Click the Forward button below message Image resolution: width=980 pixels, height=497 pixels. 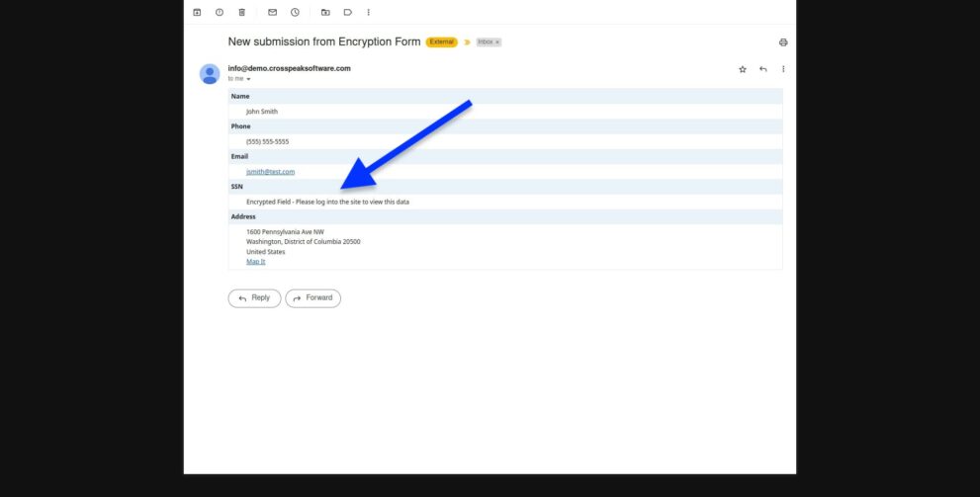[x=312, y=298]
